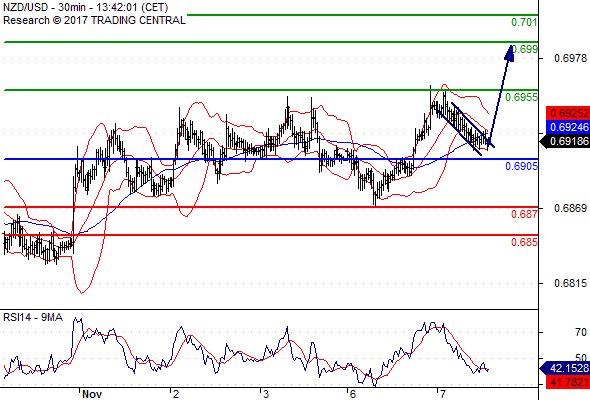Click the 0.699 green resistance label
This screenshot has width=590, height=400.
point(525,49)
